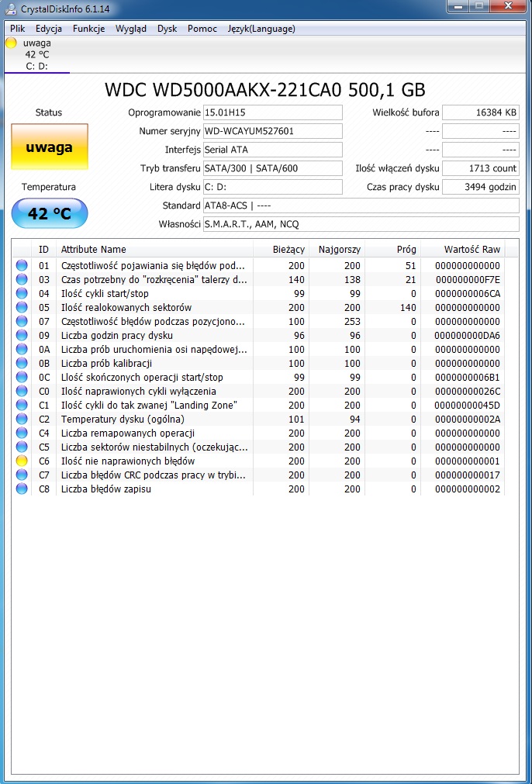The height and width of the screenshot is (784, 532).
Task: Select the Ilość cykli start/stop row name
Action: click(105, 293)
